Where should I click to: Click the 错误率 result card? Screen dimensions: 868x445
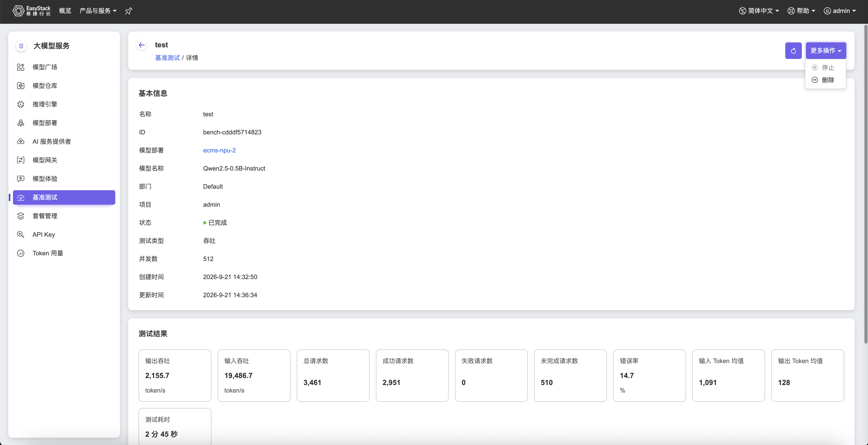click(649, 375)
